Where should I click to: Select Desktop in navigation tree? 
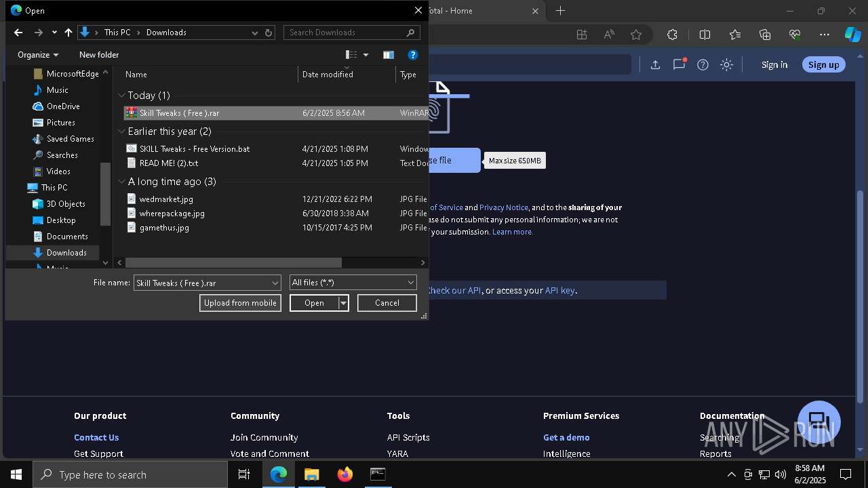[54, 220]
